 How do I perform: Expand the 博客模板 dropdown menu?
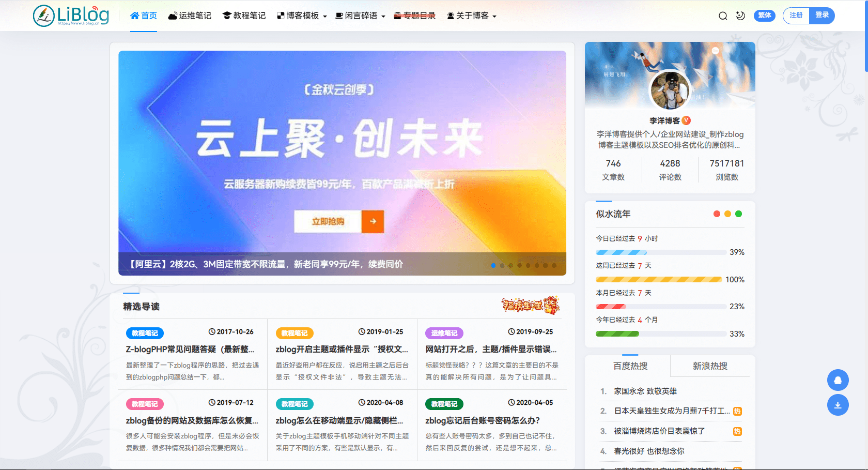(x=302, y=16)
